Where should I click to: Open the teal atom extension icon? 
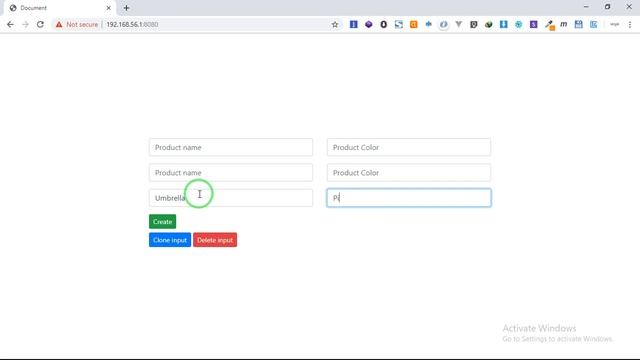518,24
